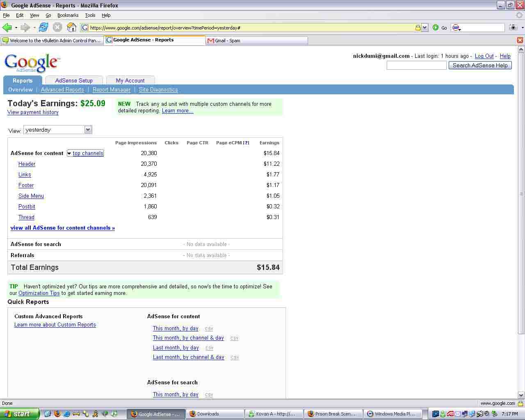Switch to Kovan A taskbar window
Image resolution: width=525 pixels, height=420 pixels.
(274, 414)
